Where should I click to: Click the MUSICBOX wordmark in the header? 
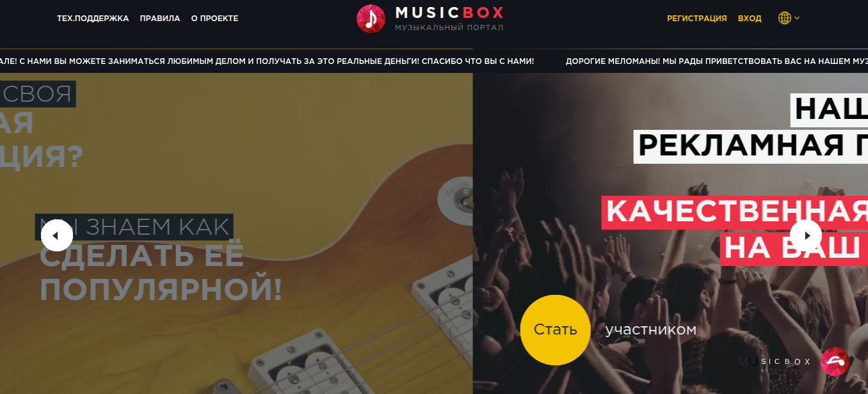coord(449,12)
